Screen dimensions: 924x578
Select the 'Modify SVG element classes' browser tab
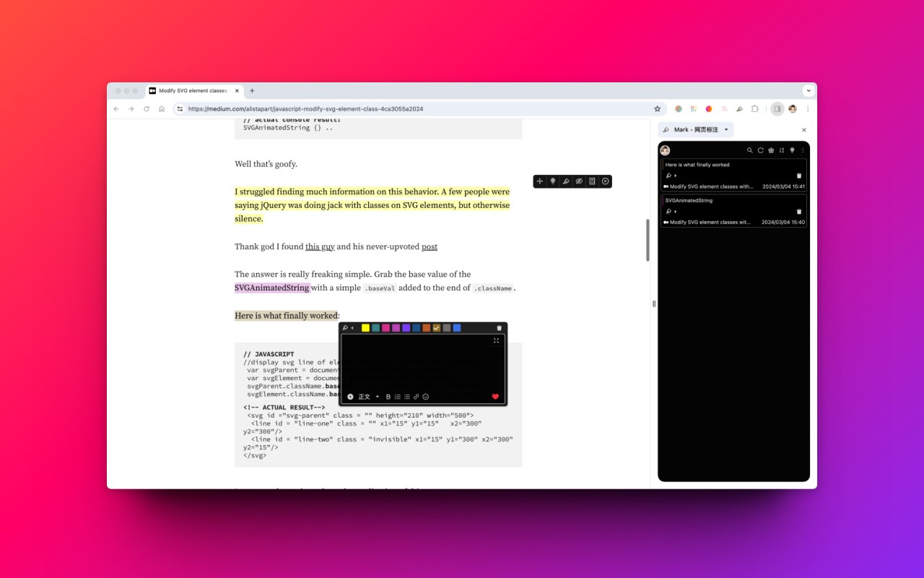click(193, 91)
